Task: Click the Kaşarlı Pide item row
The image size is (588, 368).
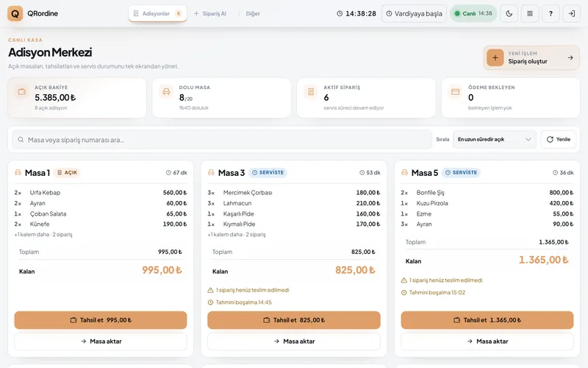Action: click(294, 213)
